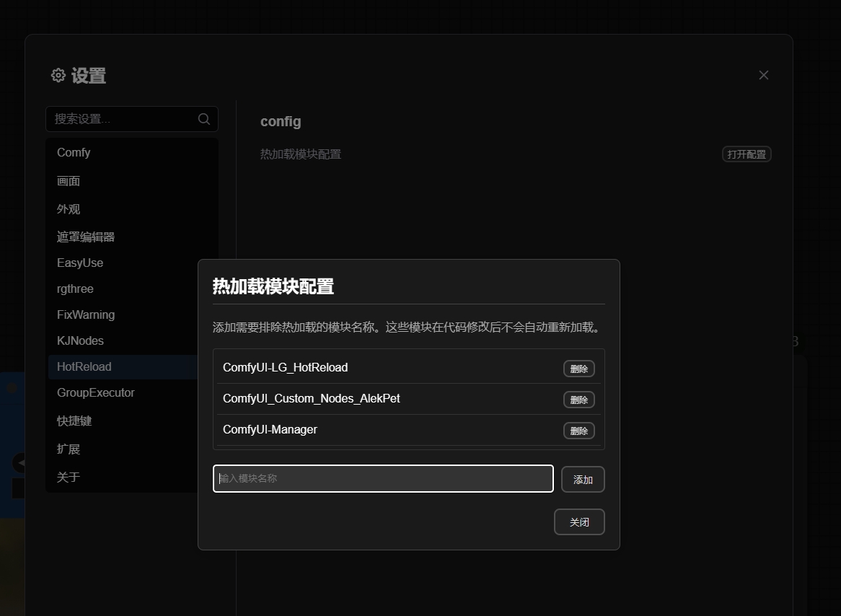Open the GroupExecutor settings category
Viewport: 841px width, 616px height.
[x=123, y=393]
